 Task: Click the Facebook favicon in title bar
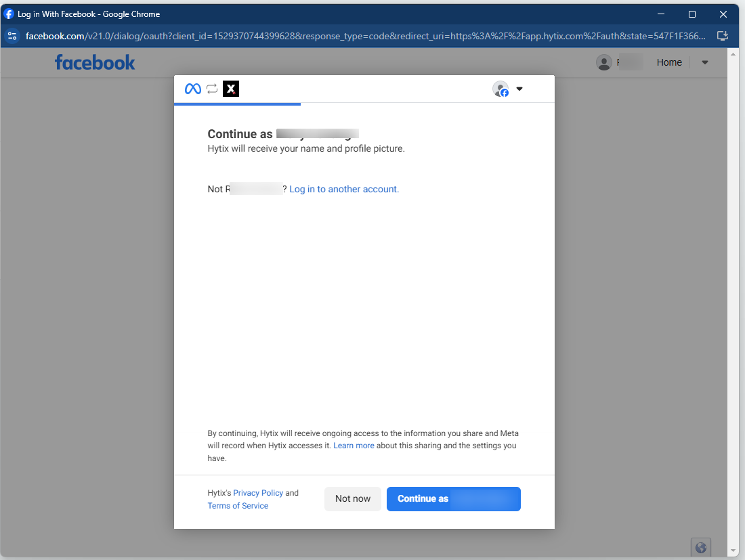[9, 14]
